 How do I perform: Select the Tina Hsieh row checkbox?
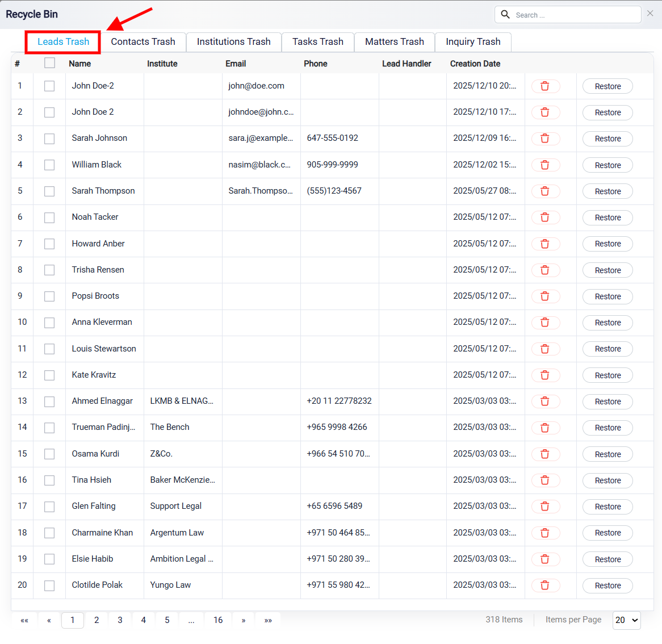(49, 480)
